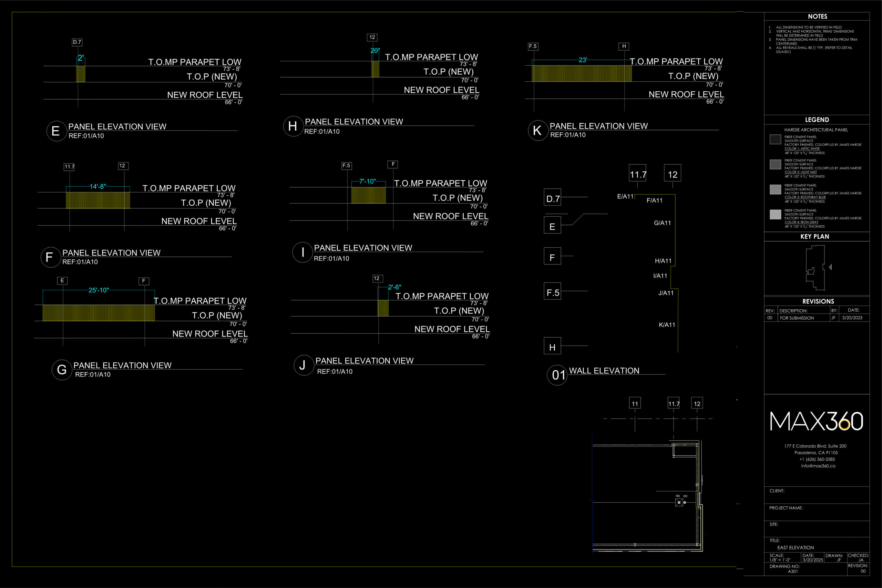Click the circled K view bubble
The width and height of the screenshot is (882, 588).
click(x=538, y=131)
